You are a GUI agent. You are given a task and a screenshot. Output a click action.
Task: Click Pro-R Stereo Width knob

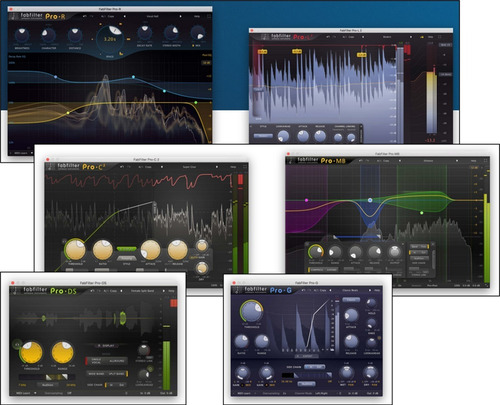(x=171, y=33)
